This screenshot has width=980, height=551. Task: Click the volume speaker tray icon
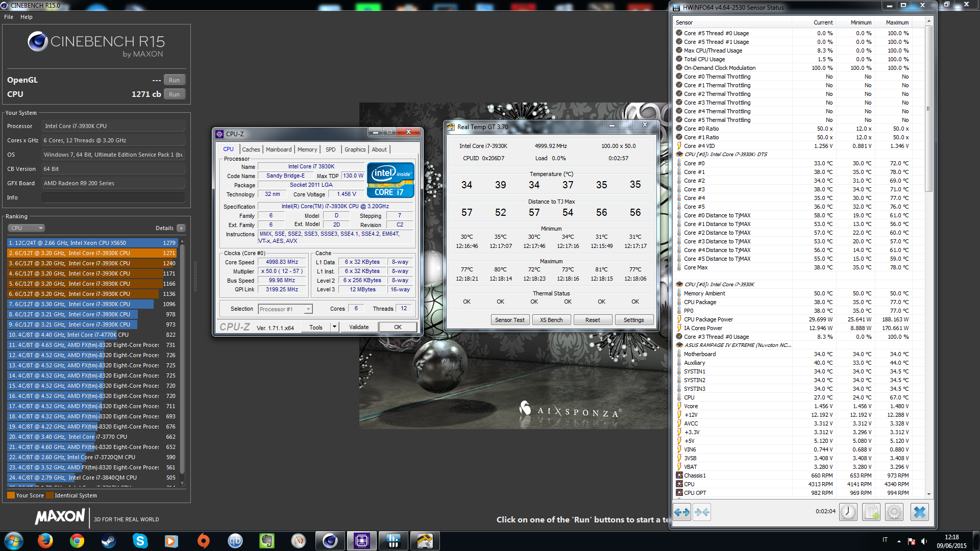(x=924, y=541)
